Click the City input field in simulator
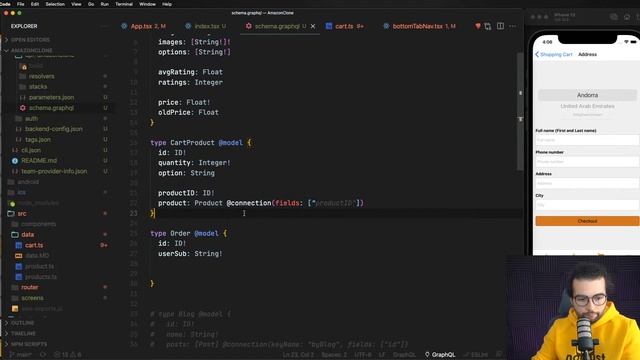Image resolution: width=640 pixels, height=360 pixels. click(587, 205)
